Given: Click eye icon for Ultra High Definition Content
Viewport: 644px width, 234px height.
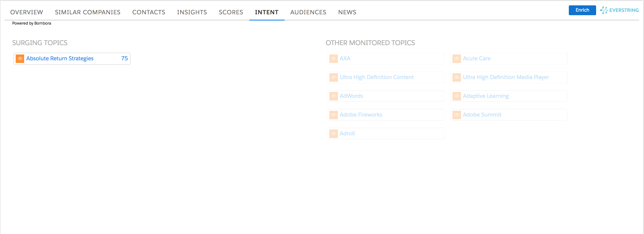Looking at the screenshot, I should pos(333,77).
